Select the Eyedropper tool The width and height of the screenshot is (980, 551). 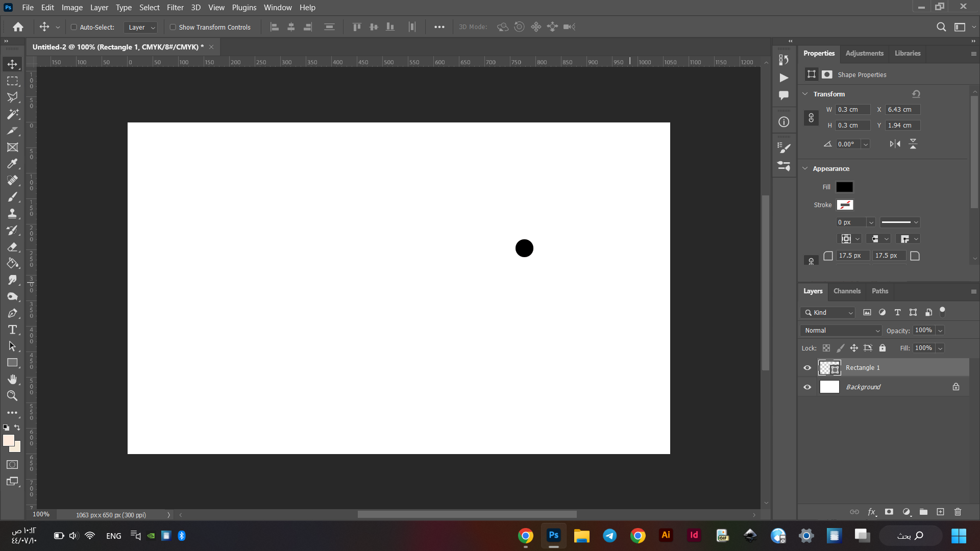coord(12,164)
